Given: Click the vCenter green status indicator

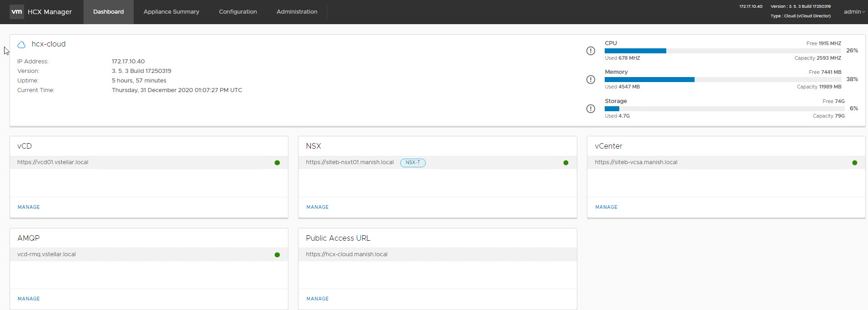Looking at the screenshot, I should point(855,163).
